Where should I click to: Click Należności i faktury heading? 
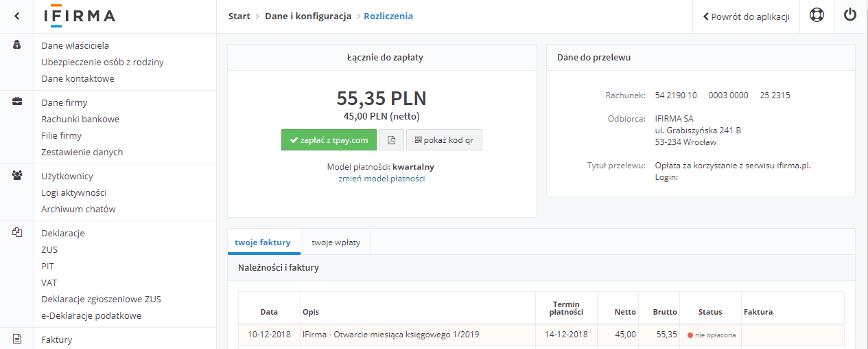click(279, 268)
